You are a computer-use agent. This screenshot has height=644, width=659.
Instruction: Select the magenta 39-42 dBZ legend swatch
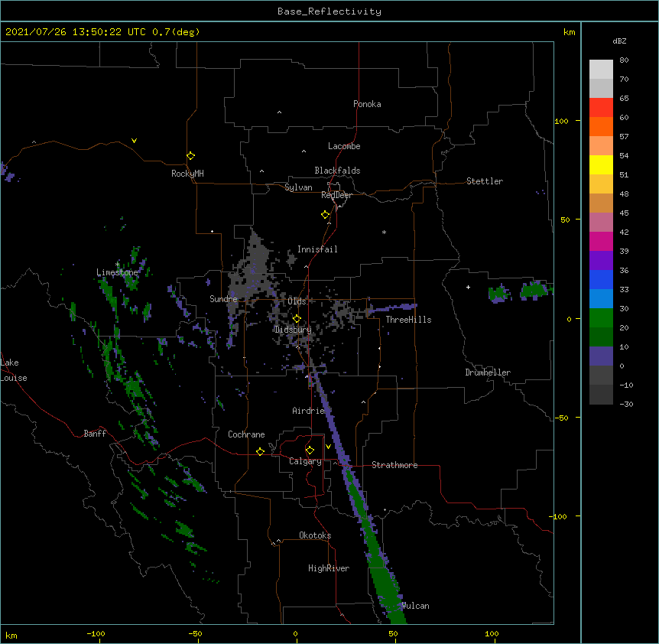(x=601, y=241)
